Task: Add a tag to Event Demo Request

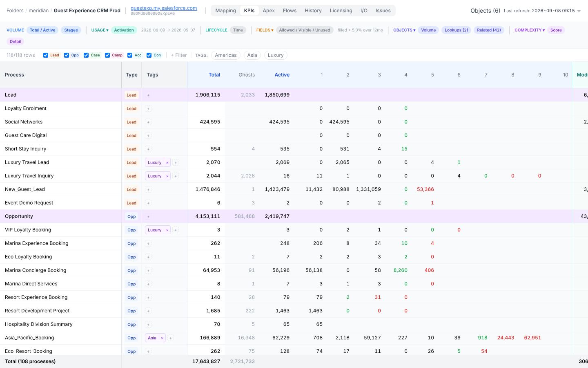Action: [148, 203]
